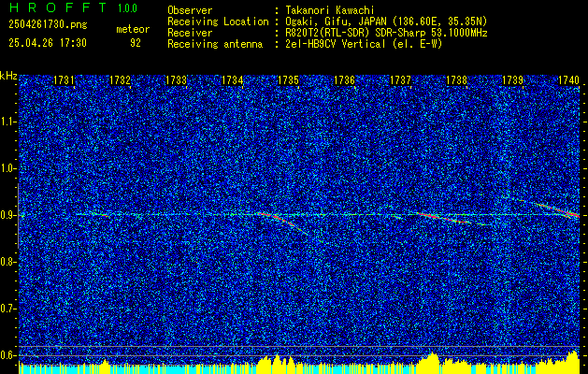This screenshot has width=588, height=374.
Task: Select the filename 2504261730.png
Action: 48,24
